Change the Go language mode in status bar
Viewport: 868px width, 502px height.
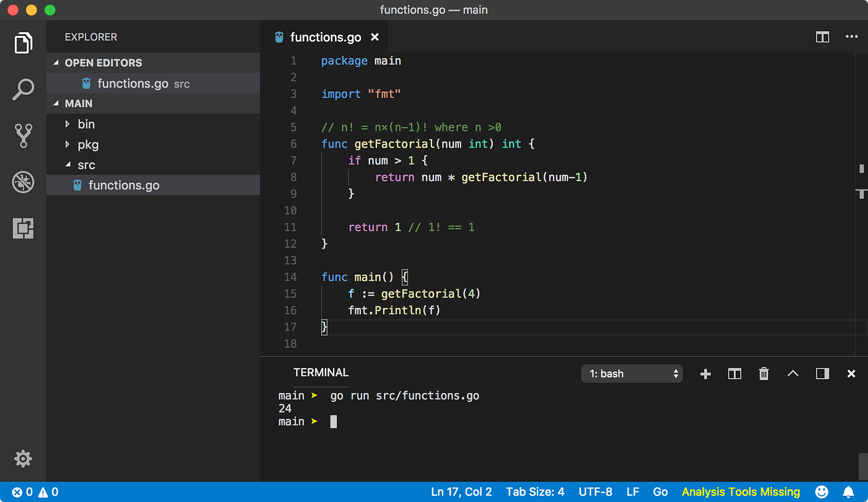pos(660,491)
